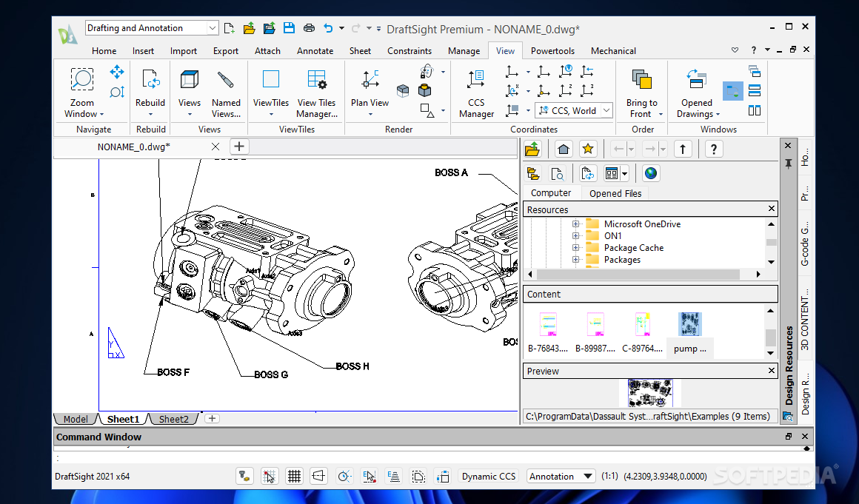The height and width of the screenshot is (504, 859).
Task: Add new drawing tab with plus
Action: click(239, 147)
